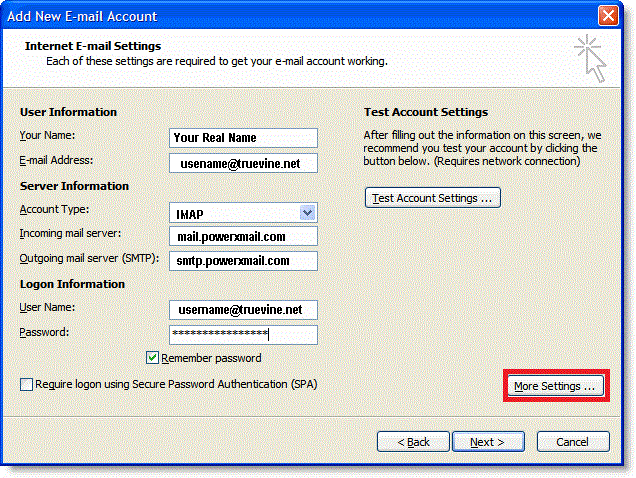Click the Password input field

(243, 335)
